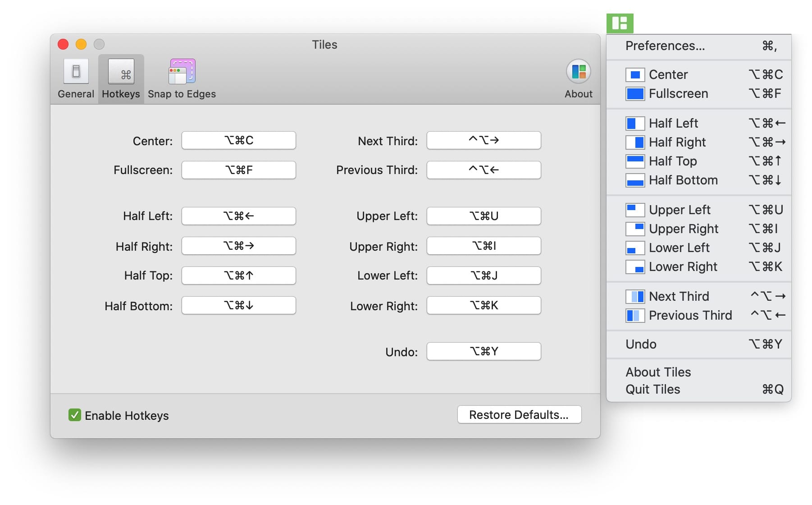Select the Previous Third shortcut field
Screen dimensions: 812x505
click(484, 170)
